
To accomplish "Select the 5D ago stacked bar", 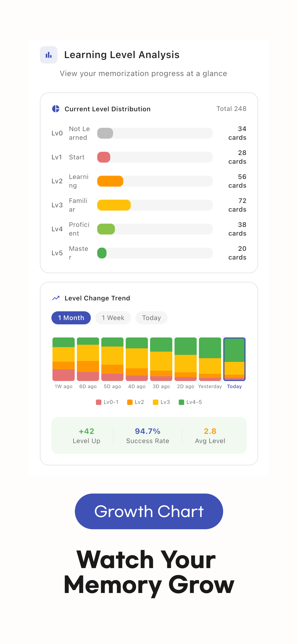I will tap(113, 359).
